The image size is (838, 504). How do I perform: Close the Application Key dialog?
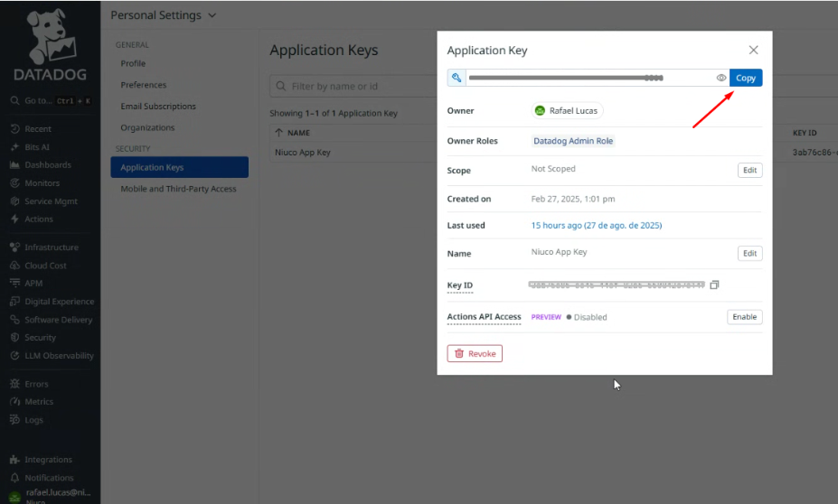(754, 50)
